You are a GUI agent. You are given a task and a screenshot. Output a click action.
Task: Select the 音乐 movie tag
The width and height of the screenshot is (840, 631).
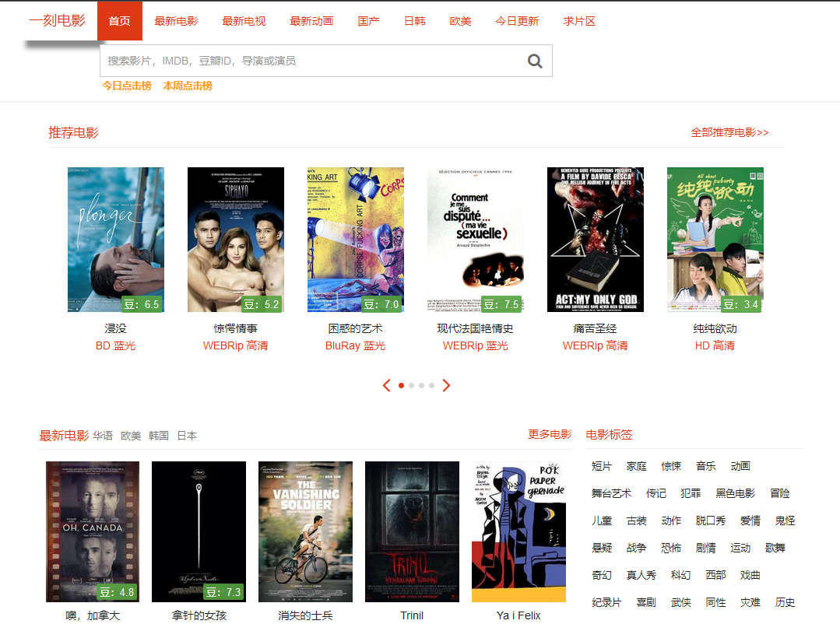(x=706, y=466)
